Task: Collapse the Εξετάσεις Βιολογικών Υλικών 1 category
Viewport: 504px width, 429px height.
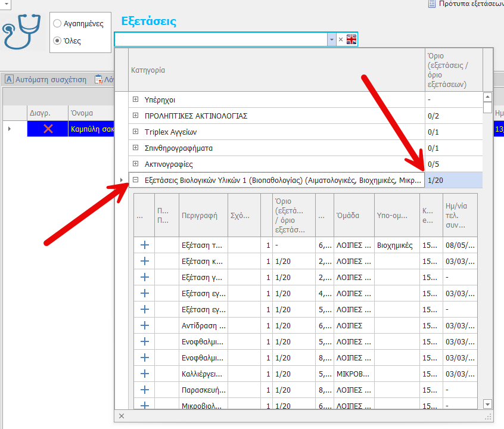Action: coord(136,180)
